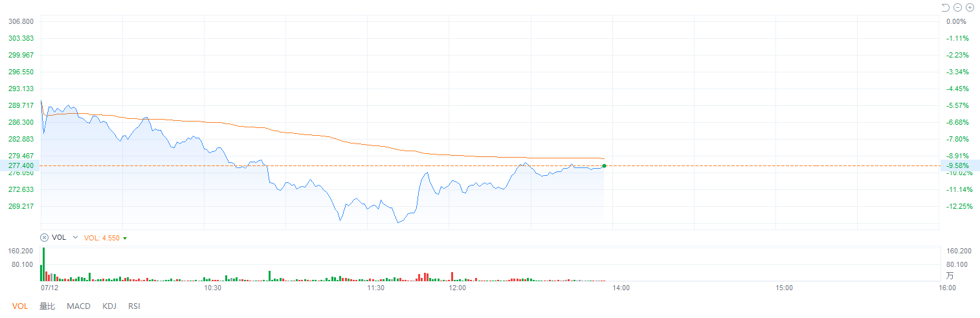Viewport: 980px width, 318px height.
Task: Switch to the 量比 indicator tab
Action: (47, 306)
